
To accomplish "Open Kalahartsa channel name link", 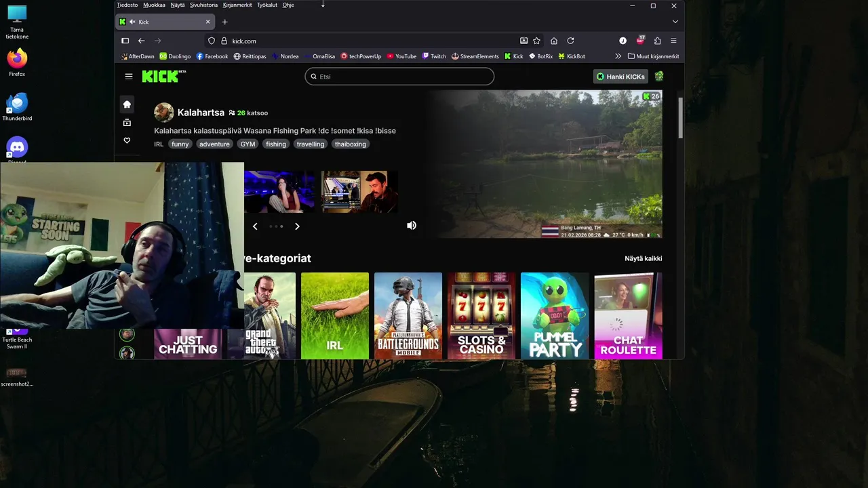I will click(x=201, y=113).
